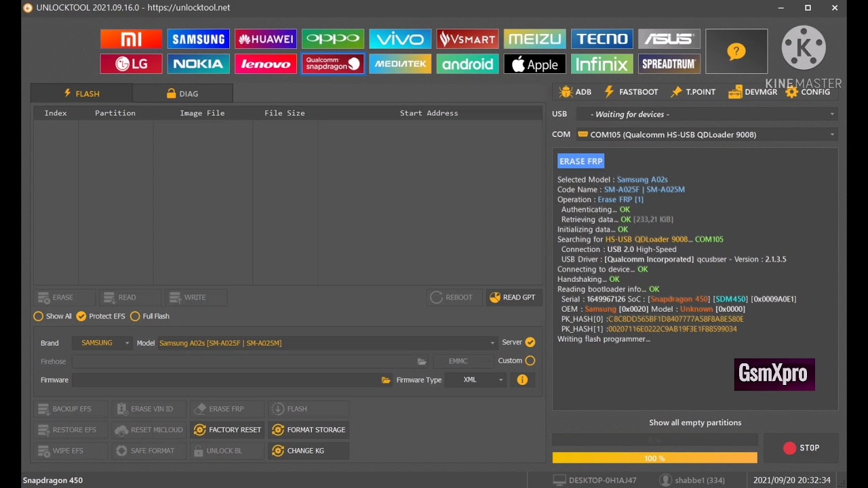Open the DEVMGR device manager

click(x=753, y=92)
